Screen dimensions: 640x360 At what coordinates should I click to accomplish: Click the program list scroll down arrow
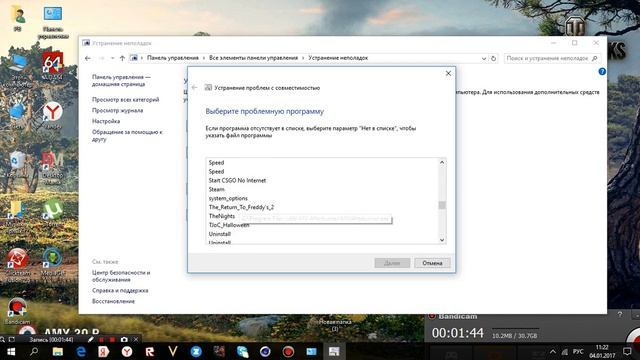[442, 240]
